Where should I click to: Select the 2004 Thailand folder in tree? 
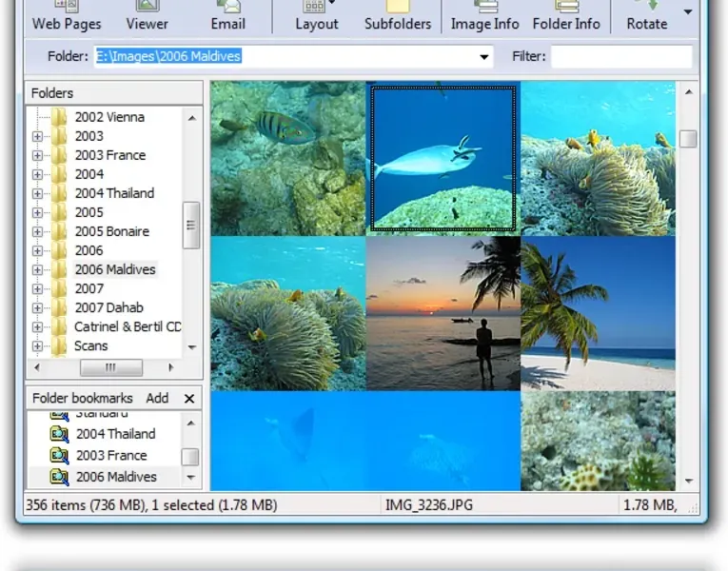point(114,193)
